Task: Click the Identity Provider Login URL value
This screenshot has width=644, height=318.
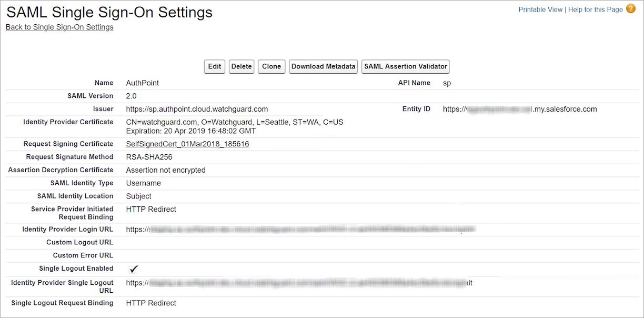Action: click(300, 229)
